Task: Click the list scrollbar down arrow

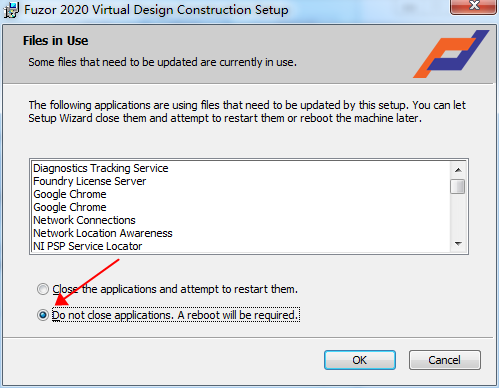Action: (458, 244)
